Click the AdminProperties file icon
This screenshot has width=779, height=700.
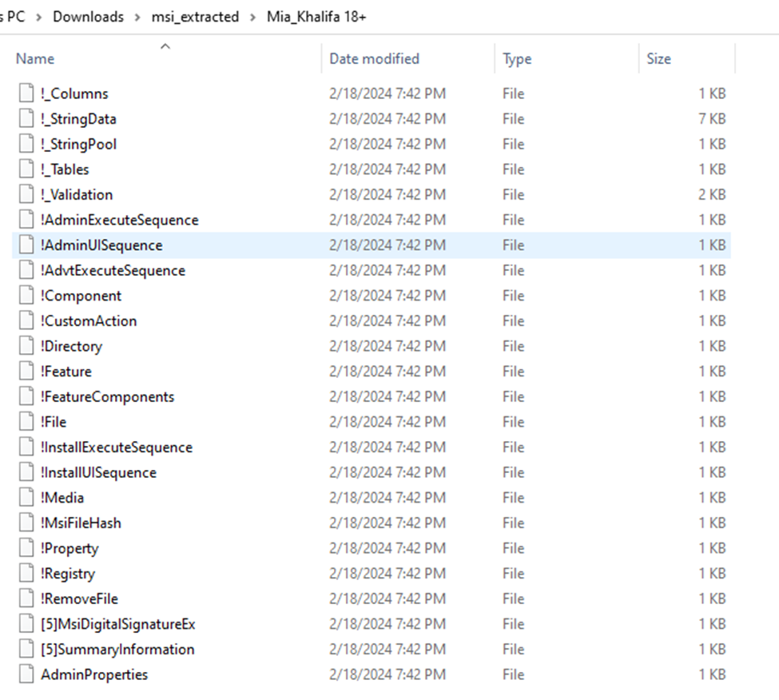coord(28,674)
